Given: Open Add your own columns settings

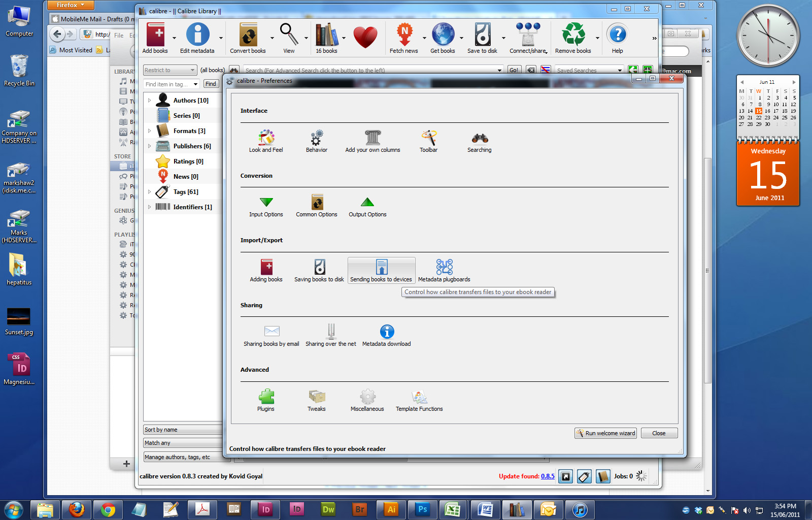Looking at the screenshot, I should pos(373,141).
